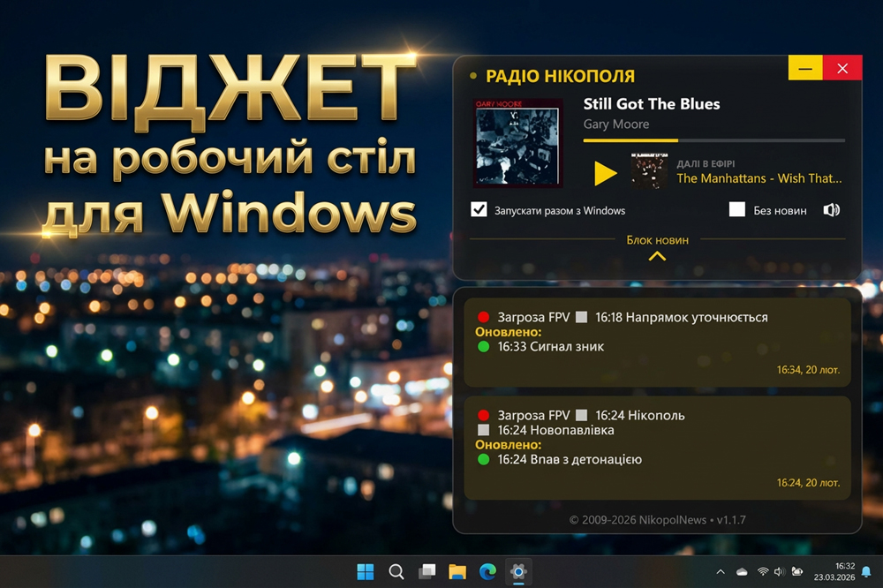The width and height of the screenshot is (883, 588).
Task: Open the news card about "Сигнал зник"
Action: (656, 342)
